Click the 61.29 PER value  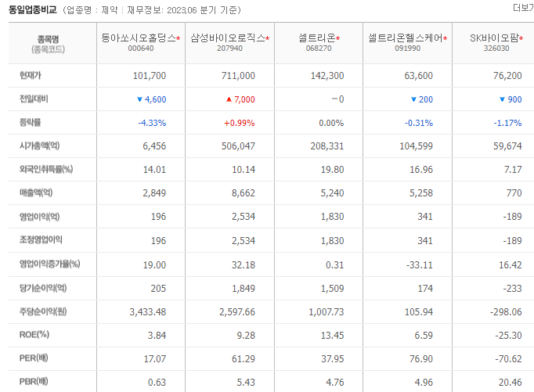(244, 358)
